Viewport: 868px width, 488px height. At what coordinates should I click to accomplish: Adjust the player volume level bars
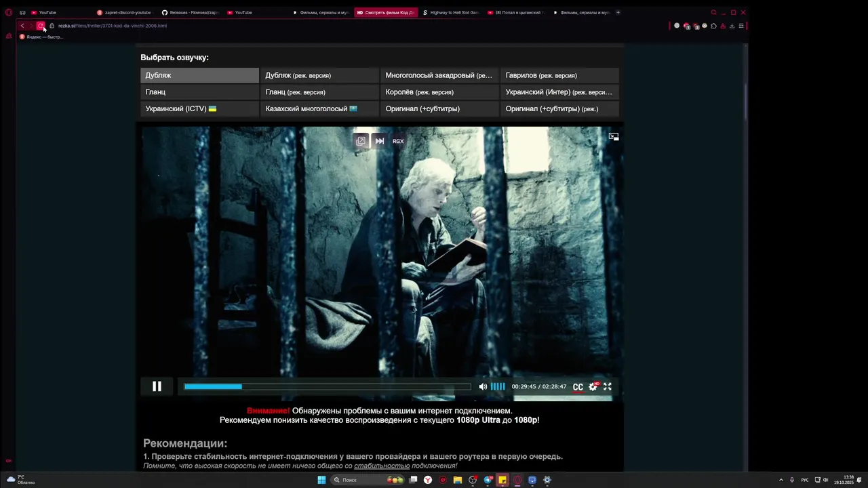click(498, 386)
